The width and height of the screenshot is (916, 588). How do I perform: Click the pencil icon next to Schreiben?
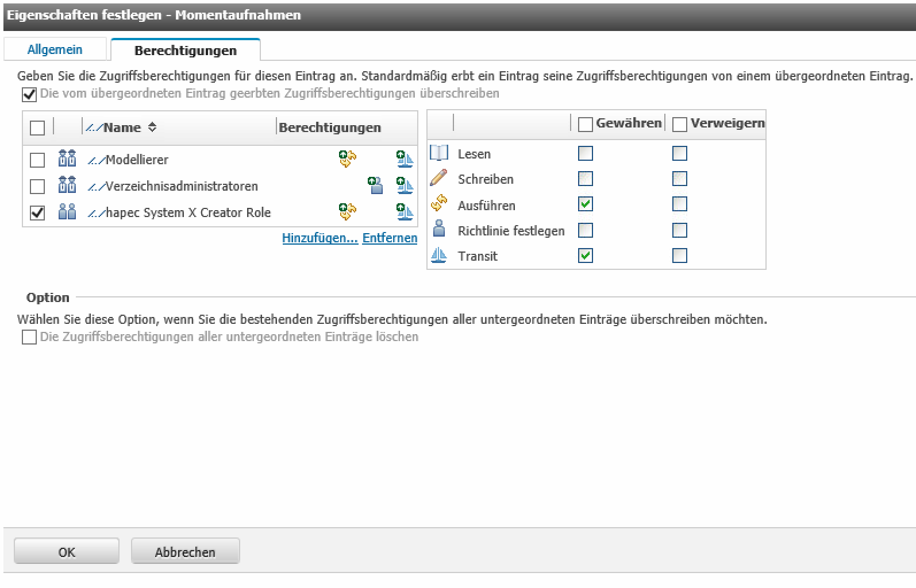click(x=438, y=179)
